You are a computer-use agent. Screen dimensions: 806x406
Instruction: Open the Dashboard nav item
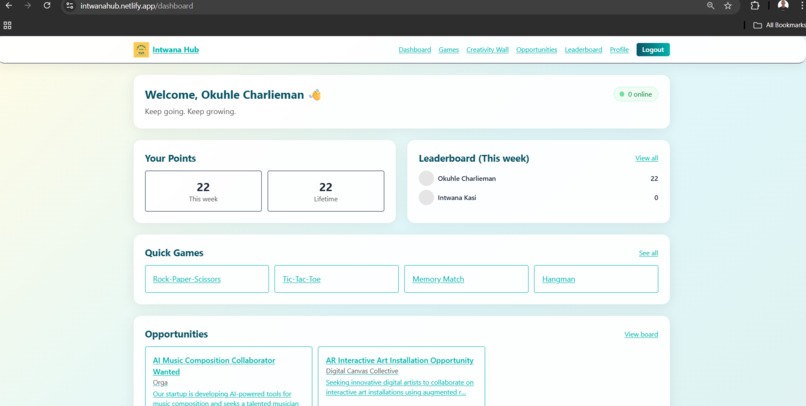[x=415, y=50]
